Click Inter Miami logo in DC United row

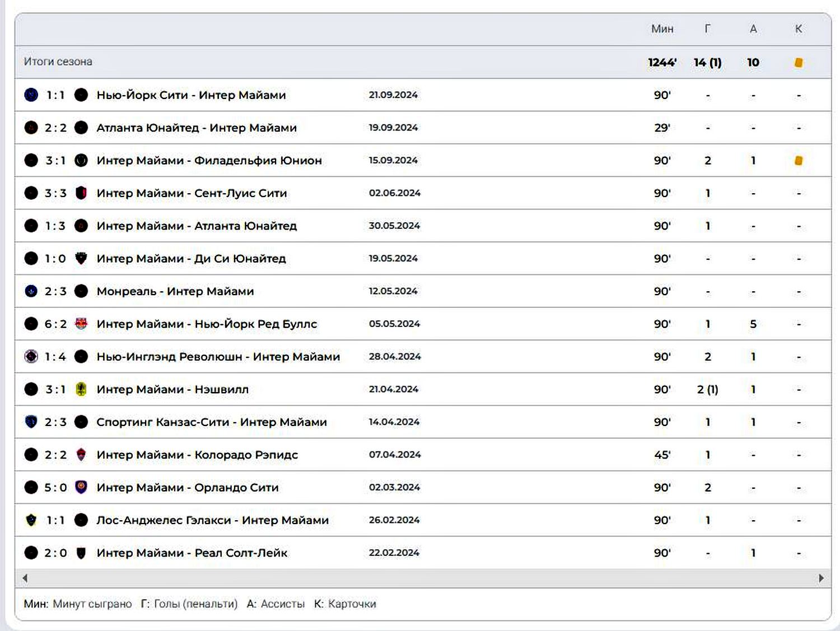(x=31, y=258)
